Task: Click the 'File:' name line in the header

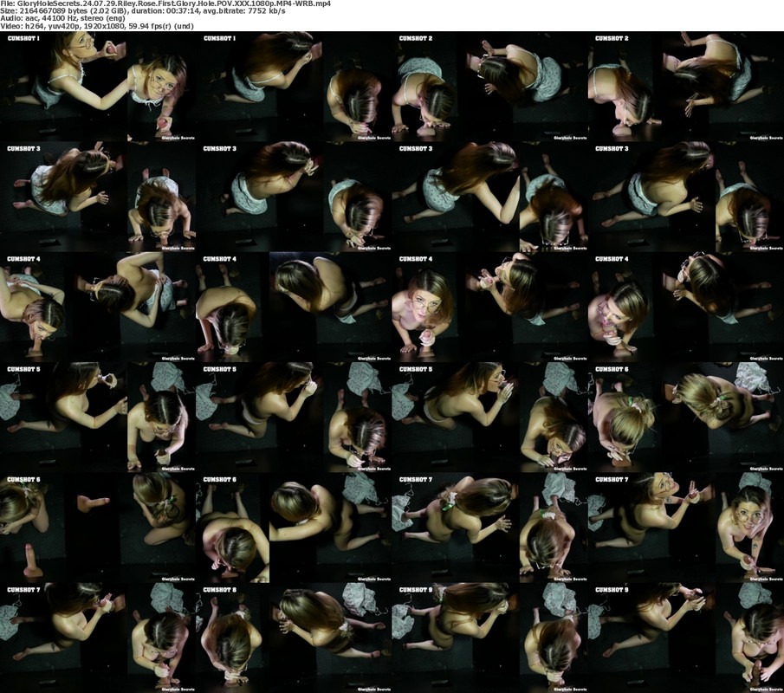Action: pos(165,3)
